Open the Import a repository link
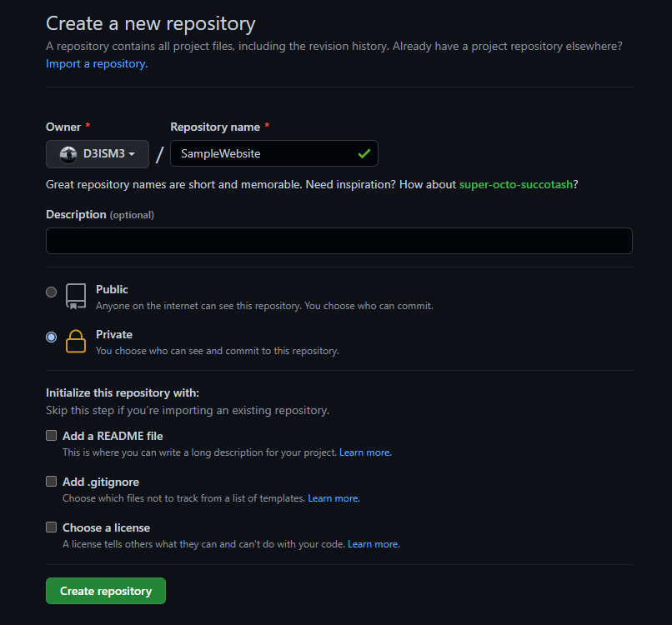The image size is (672, 625). [97, 64]
